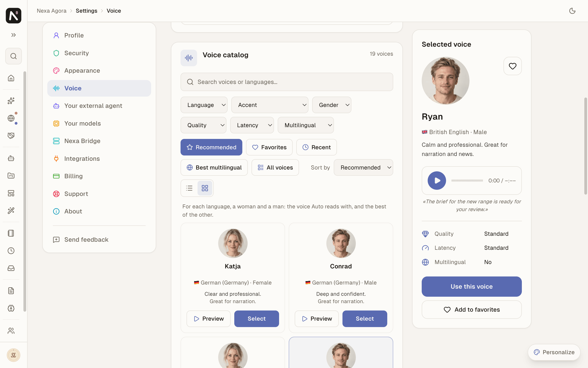588x368 pixels.
Task: Open the handshake icon in the left rail
Action: tap(11, 135)
